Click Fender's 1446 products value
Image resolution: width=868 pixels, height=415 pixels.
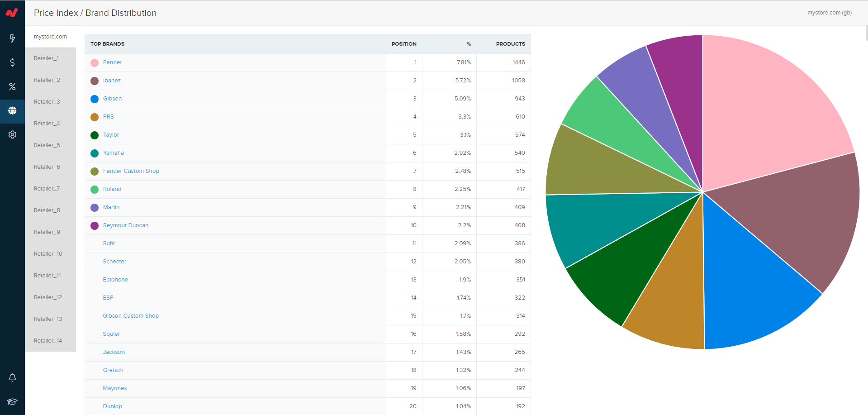tap(519, 62)
